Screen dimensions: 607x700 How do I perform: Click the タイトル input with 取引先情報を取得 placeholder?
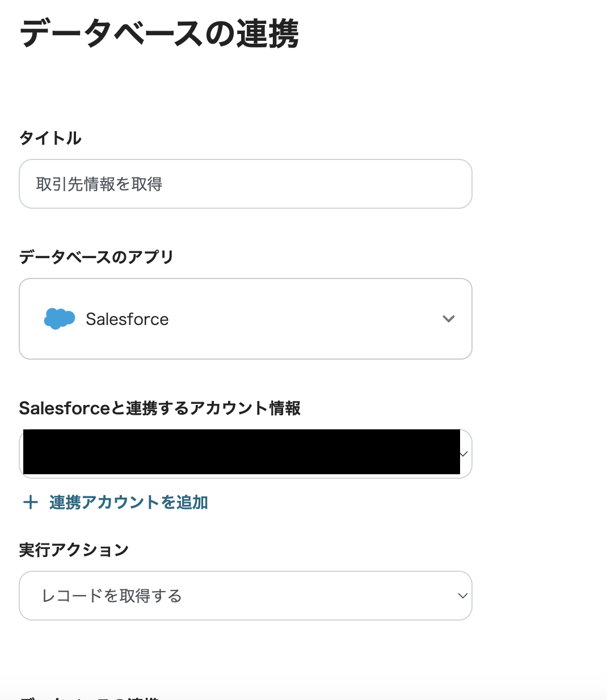click(245, 184)
